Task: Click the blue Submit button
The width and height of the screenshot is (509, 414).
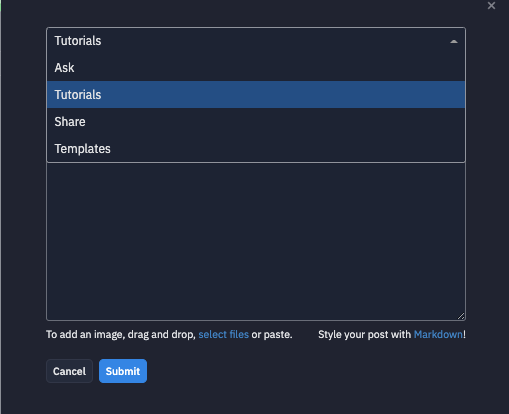Action: click(123, 371)
